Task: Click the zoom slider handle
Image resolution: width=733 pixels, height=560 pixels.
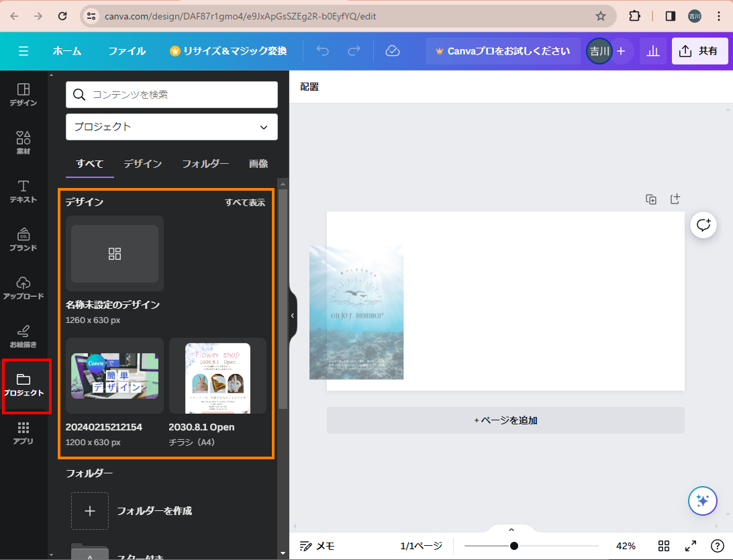Action: (514, 546)
